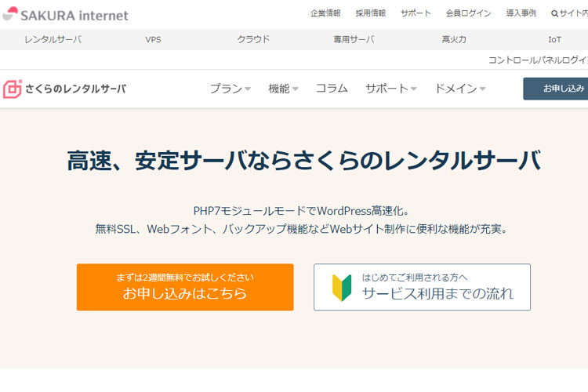Select レンタルサーバ in the gray service bar
The image size is (588, 392).
(x=53, y=39)
